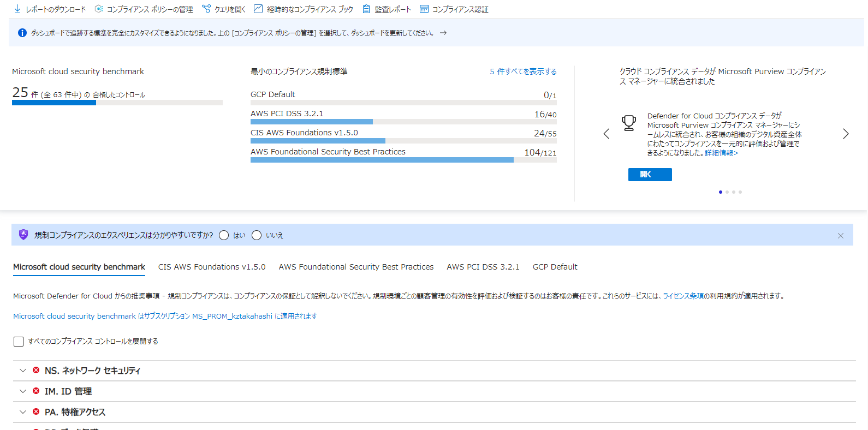Click the red failed icon for IM ID 管理
The width and height of the screenshot is (868, 430).
click(x=36, y=391)
